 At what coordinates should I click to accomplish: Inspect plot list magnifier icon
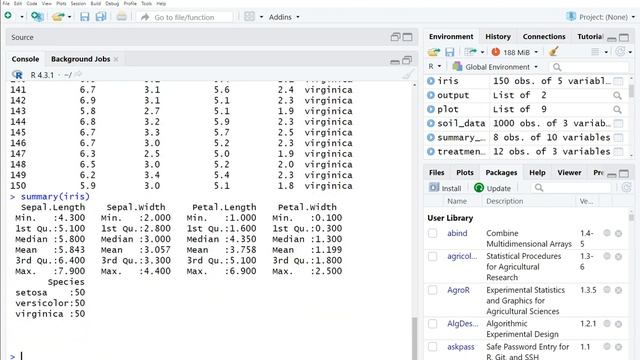point(617,110)
